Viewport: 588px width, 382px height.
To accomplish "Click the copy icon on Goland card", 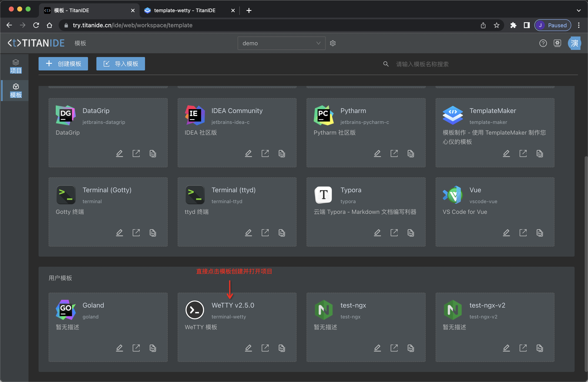I will (153, 348).
